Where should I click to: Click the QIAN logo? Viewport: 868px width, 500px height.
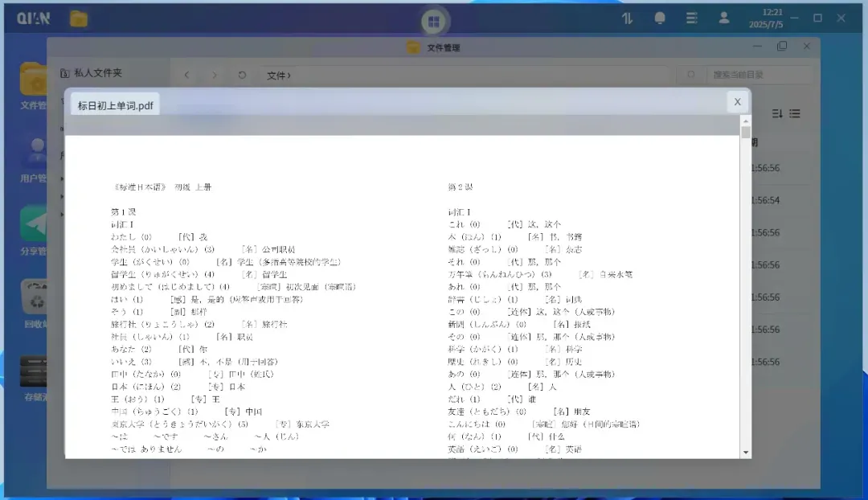(x=33, y=18)
